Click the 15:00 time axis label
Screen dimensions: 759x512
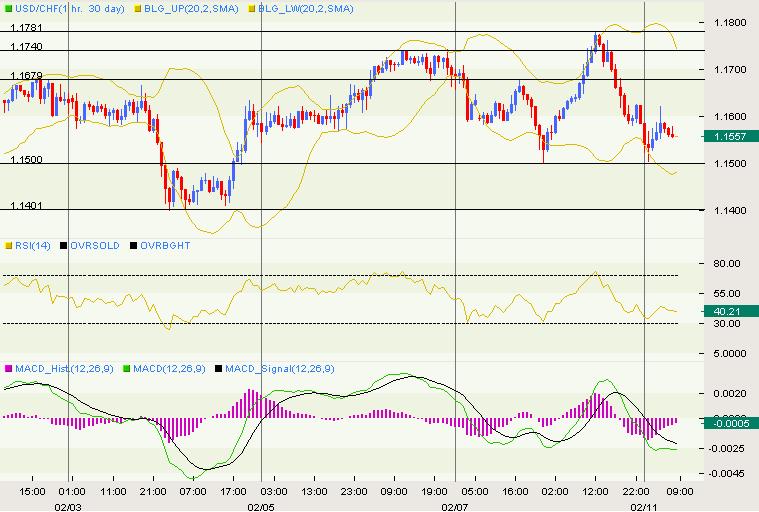pos(32,492)
